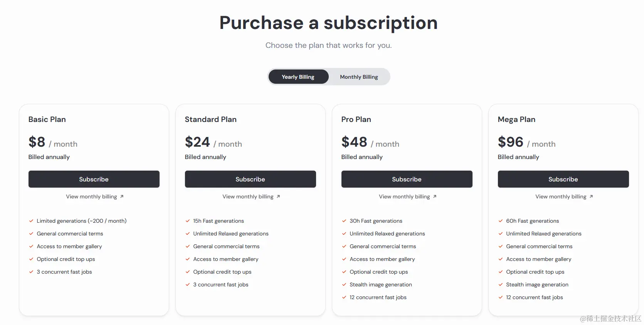Switch to Monthly Billing
Viewport: 644px width, 325px height.
[x=359, y=77]
